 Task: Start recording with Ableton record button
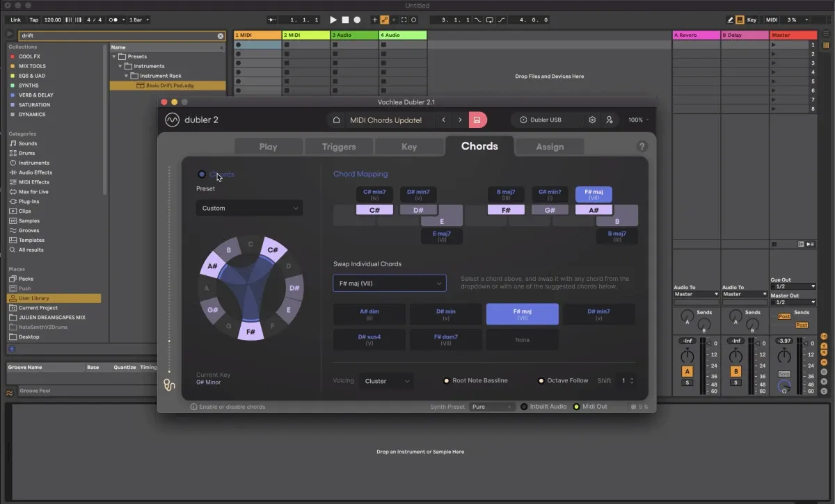pos(357,20)
